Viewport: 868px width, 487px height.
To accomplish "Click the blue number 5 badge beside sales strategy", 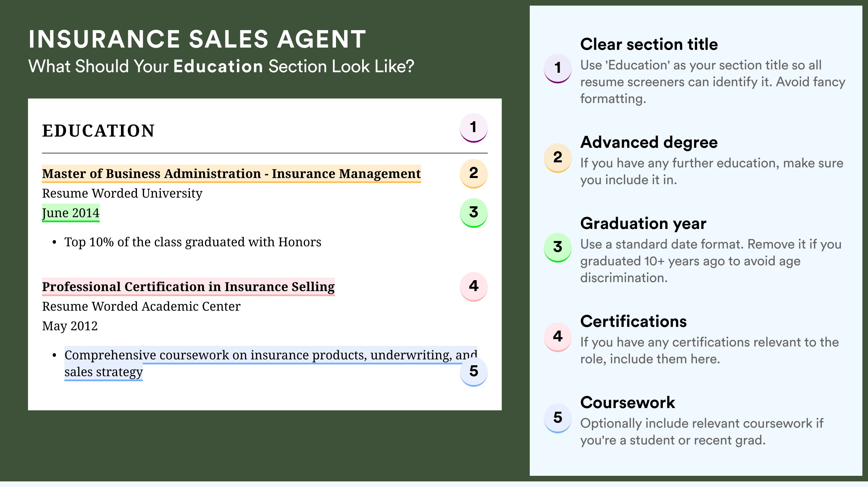I will [473, 371].
